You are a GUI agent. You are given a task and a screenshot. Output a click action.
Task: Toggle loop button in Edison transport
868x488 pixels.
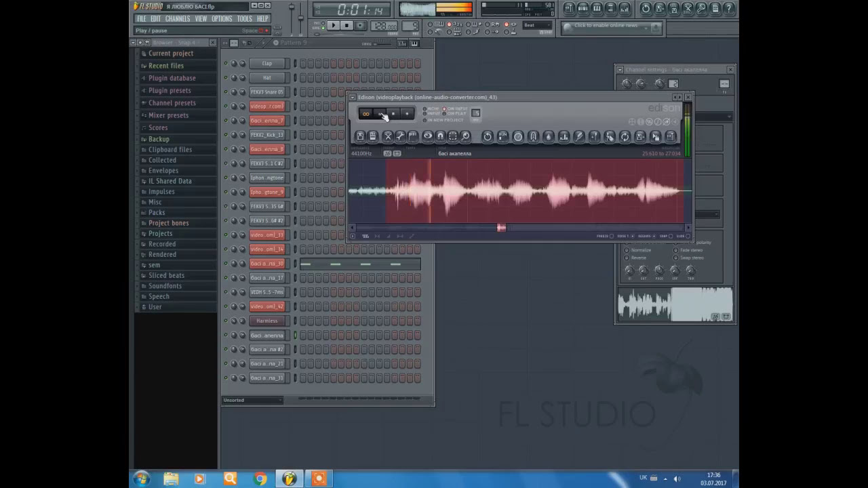366,114
